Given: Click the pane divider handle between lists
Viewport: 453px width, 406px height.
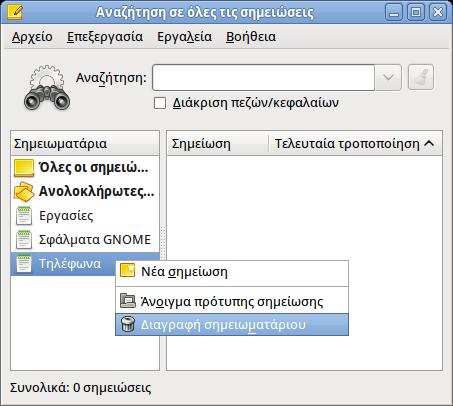Looking at the screenshot, I should [163, 243].
